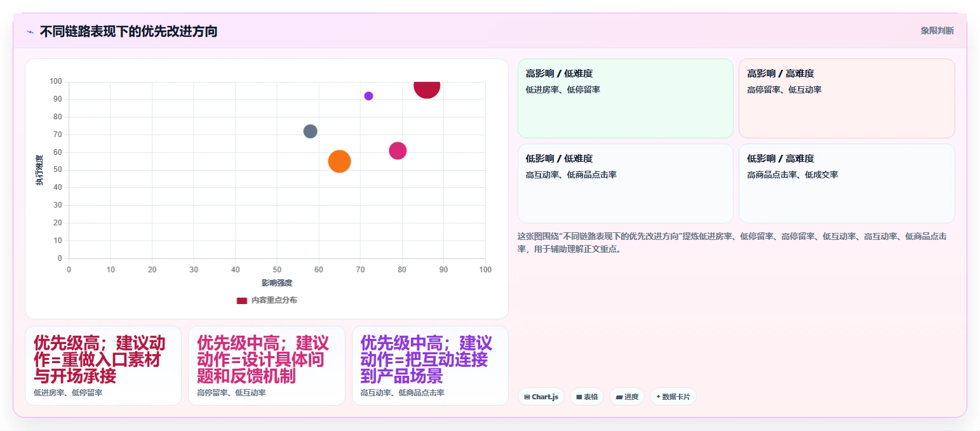
Task: Click the icon inside the 进度 chip
Action: 619,397
